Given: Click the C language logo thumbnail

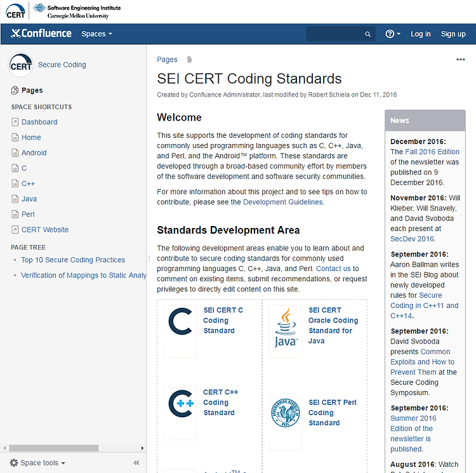Looking at the screenshot, I should click(180, 331).
